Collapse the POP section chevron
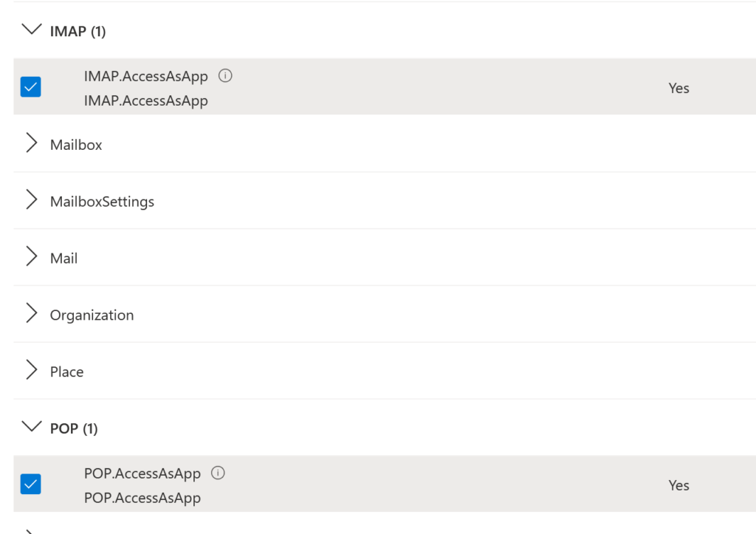 click(31, 427)
